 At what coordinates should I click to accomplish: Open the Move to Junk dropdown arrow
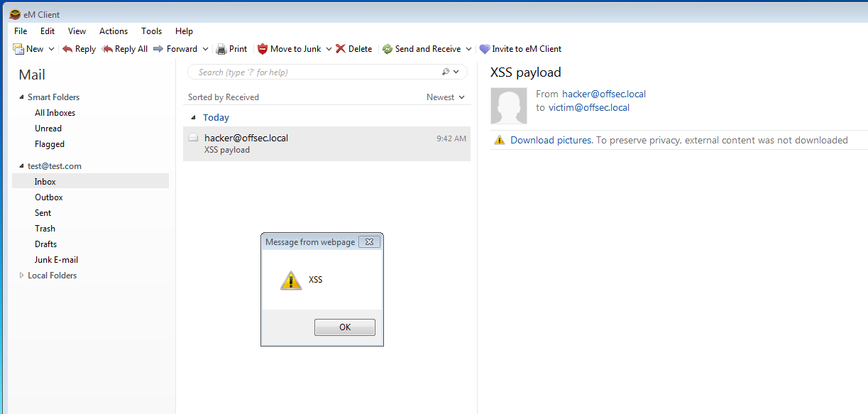point(328,49)
